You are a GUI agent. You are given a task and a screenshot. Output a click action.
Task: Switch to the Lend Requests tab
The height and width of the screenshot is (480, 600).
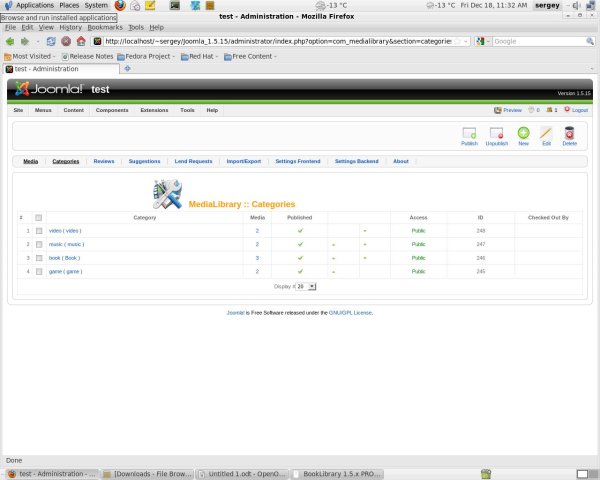pos(193,161)
